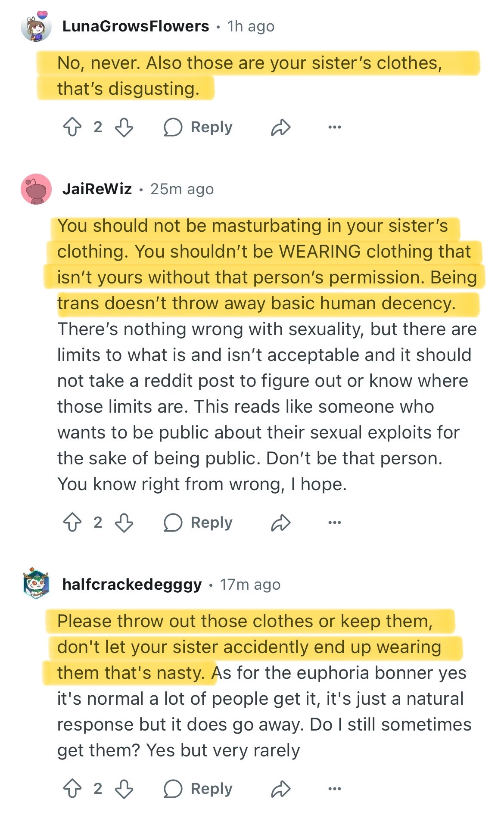Upvote halfcrackedegggy's comment
The width and height of the screenshot is (504, 818).
(x=72, y=789)
